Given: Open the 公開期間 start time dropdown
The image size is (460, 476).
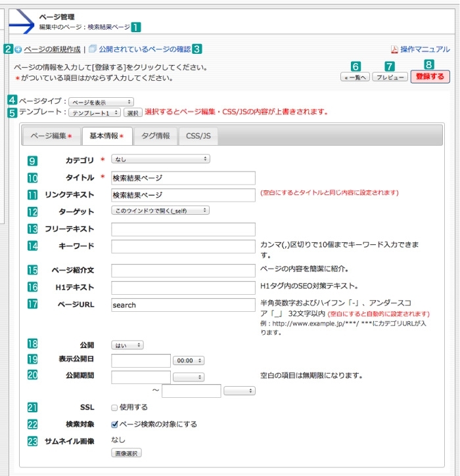Looking at the screenshot, I should 189,377.
